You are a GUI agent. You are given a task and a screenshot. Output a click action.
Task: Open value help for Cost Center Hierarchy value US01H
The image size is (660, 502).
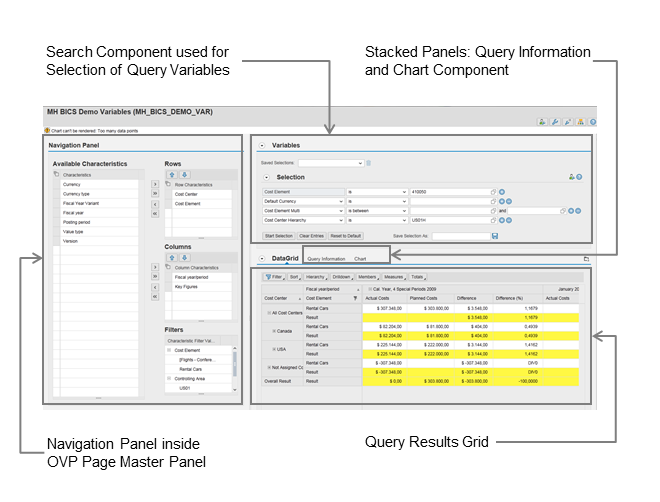[493, 220]
